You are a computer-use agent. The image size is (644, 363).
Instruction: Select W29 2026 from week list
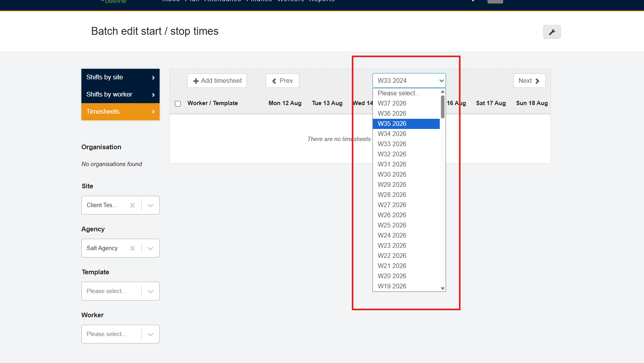406,184
